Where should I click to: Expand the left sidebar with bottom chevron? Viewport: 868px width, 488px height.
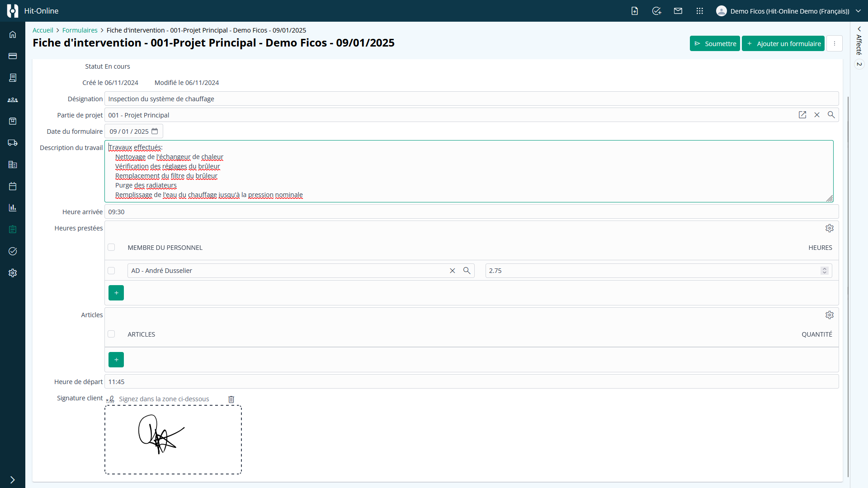coord(13,480)
